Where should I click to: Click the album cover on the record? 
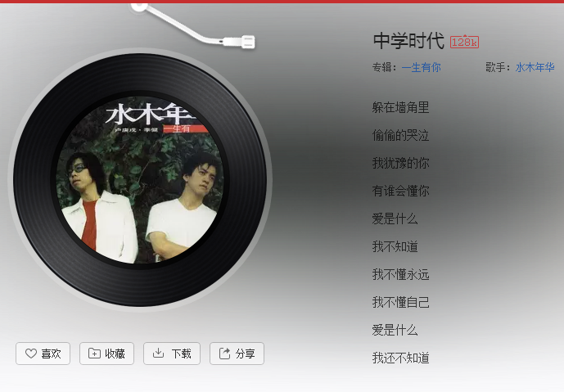coord(140,180)
